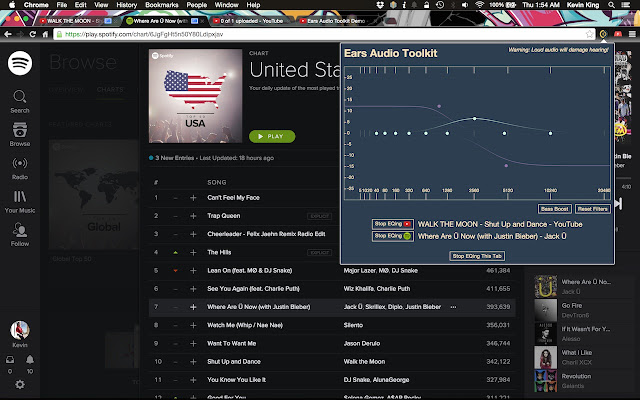Open the Window menu
Screen dimensions: 640x400
227,5
